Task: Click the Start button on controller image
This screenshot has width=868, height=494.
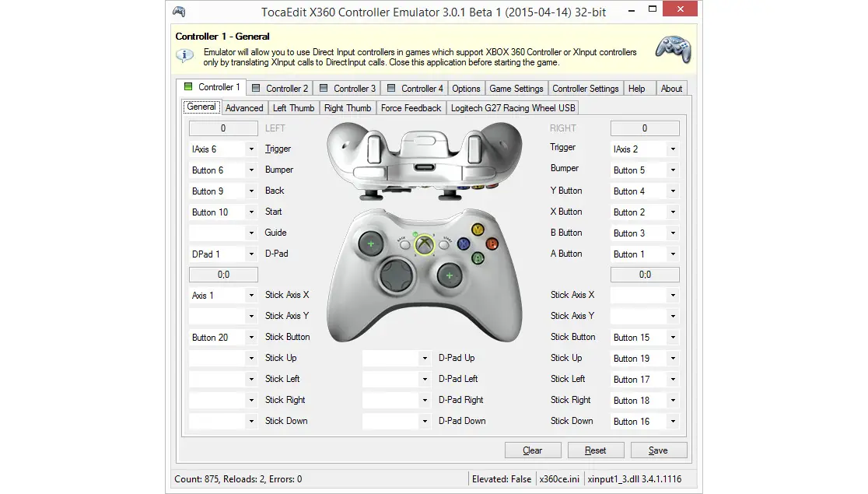Action: click(x=444, y=244)
